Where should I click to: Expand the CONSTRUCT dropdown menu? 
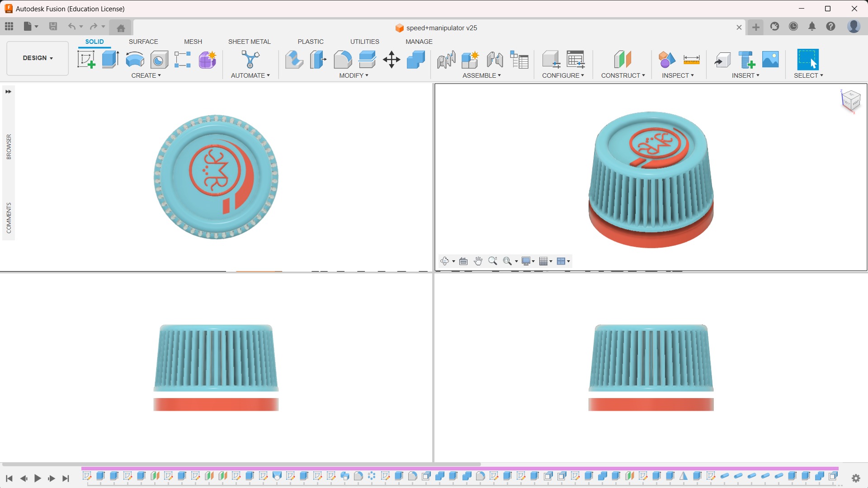coord(623,75)
